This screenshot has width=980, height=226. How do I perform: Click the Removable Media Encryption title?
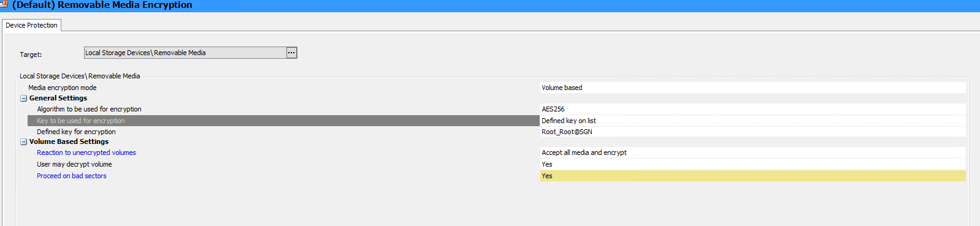pyautogui.click(x=102, y=5)
